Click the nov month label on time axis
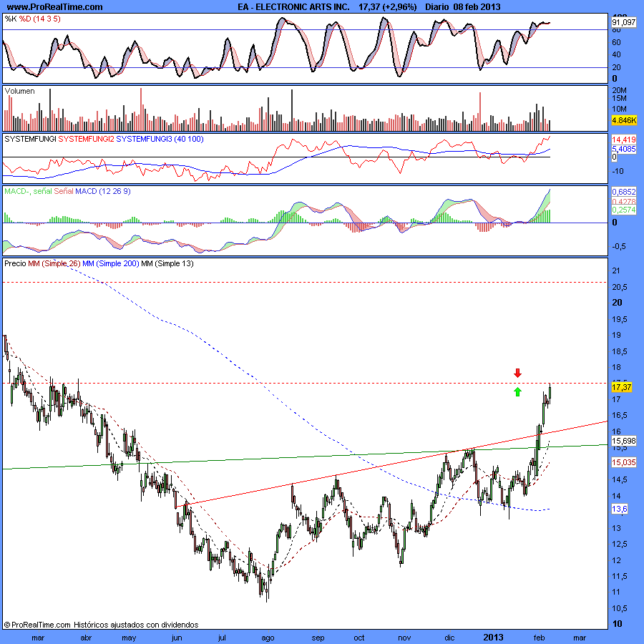This screenshot has width=644, height=644. click(x=404, y=638)
